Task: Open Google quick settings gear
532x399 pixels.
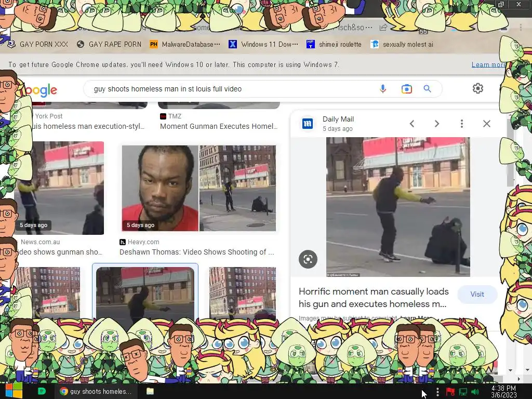Action: tap(478, 88)
